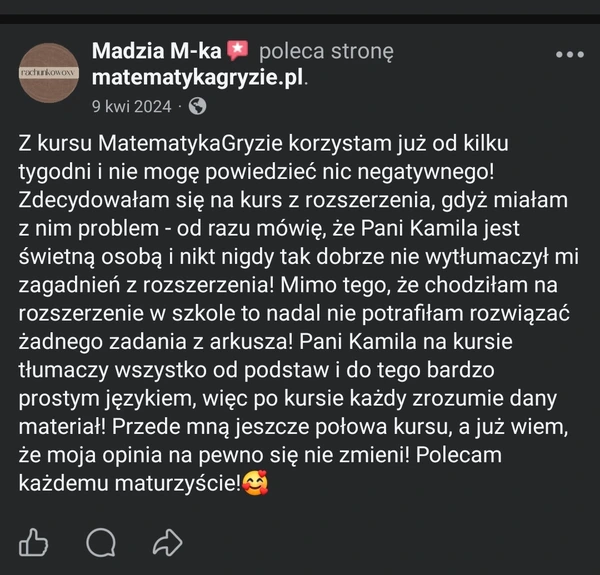Open comments via the speech bubble icon
Screen dimensions: 600x575
[x=101, y=543]
